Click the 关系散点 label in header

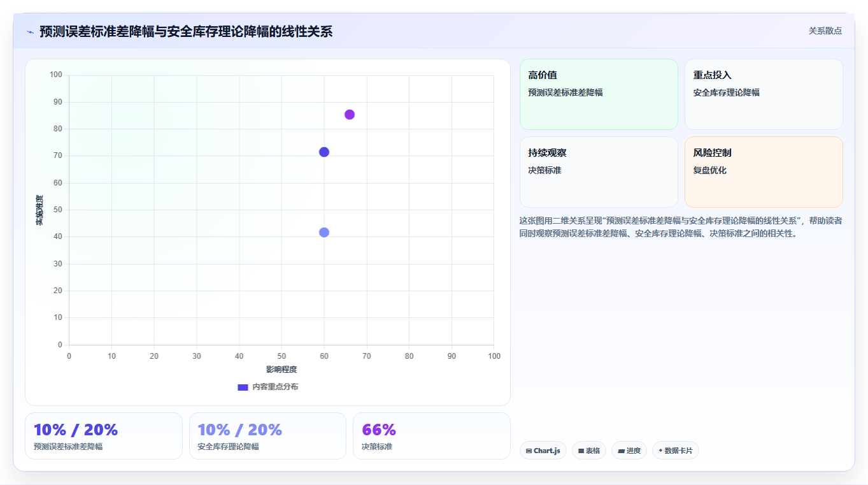click(x=825, y=31)
